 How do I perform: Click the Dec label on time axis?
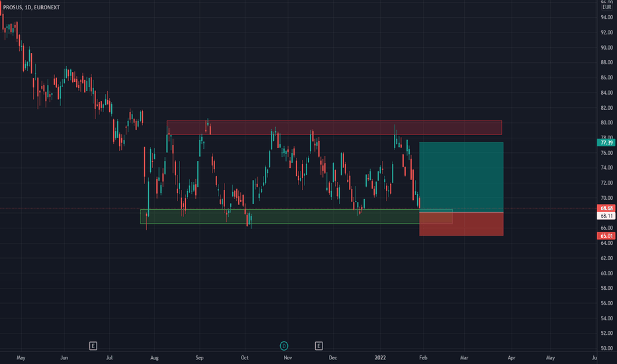pyautogui.click(x=333, y=357)
